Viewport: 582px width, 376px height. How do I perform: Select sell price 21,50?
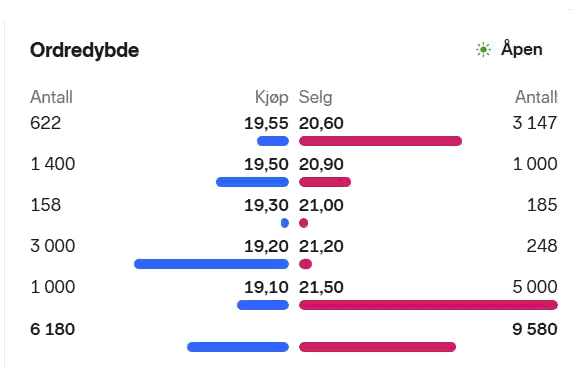[321, 287]
